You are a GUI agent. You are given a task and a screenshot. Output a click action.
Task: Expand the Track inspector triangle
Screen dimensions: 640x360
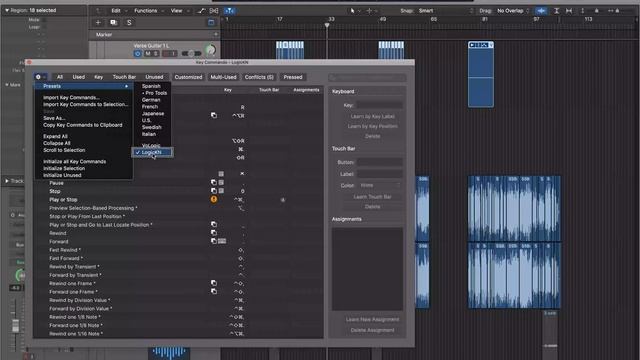point(7,181)
